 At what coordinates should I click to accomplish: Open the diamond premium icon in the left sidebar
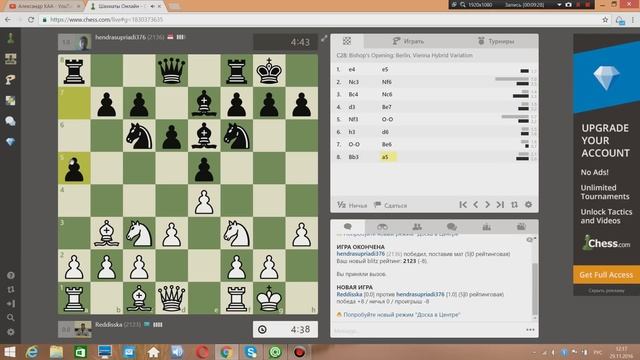11,142
